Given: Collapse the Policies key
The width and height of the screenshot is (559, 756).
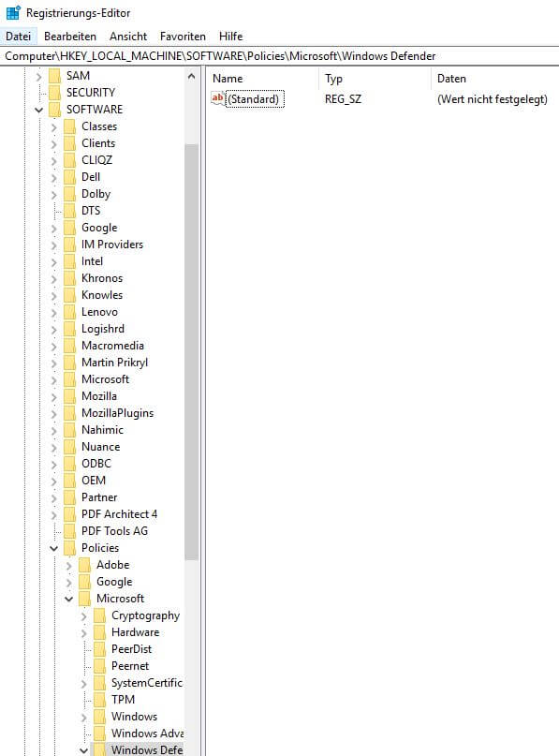Looking at the screenshot, I should point(53,548).
